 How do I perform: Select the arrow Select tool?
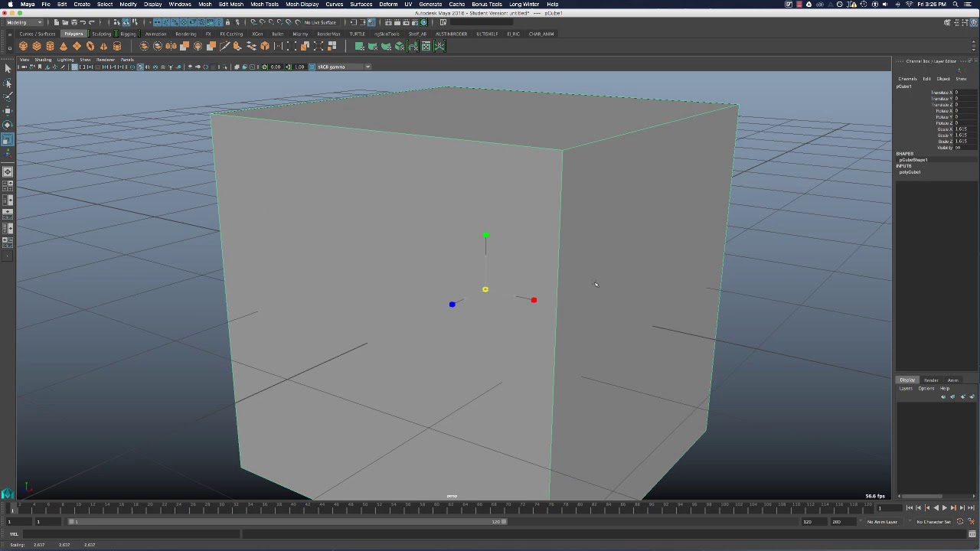(8, 69)
